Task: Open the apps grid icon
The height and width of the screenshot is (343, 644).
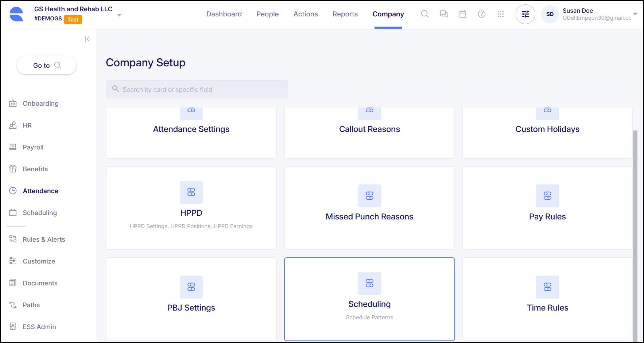Action: click(x=500, y=14)
